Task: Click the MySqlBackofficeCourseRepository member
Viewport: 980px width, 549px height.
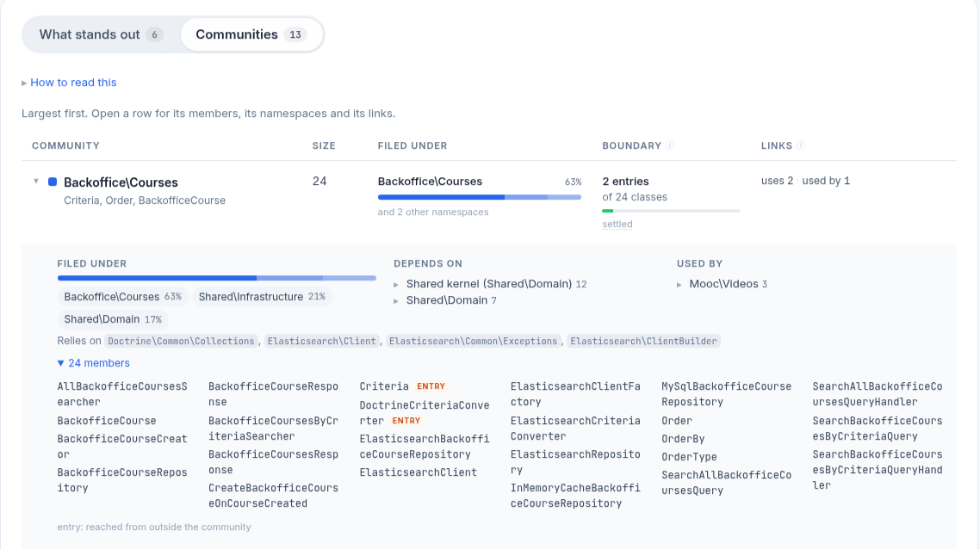Action: 727,394
